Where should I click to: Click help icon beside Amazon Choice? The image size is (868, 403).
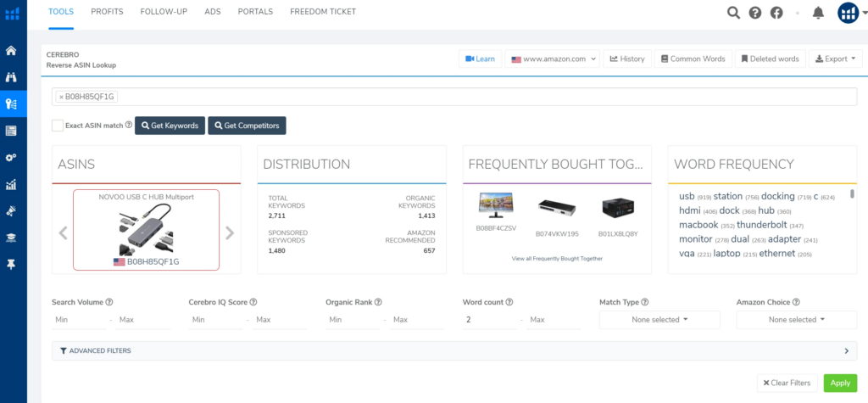(x=796, y=302)
